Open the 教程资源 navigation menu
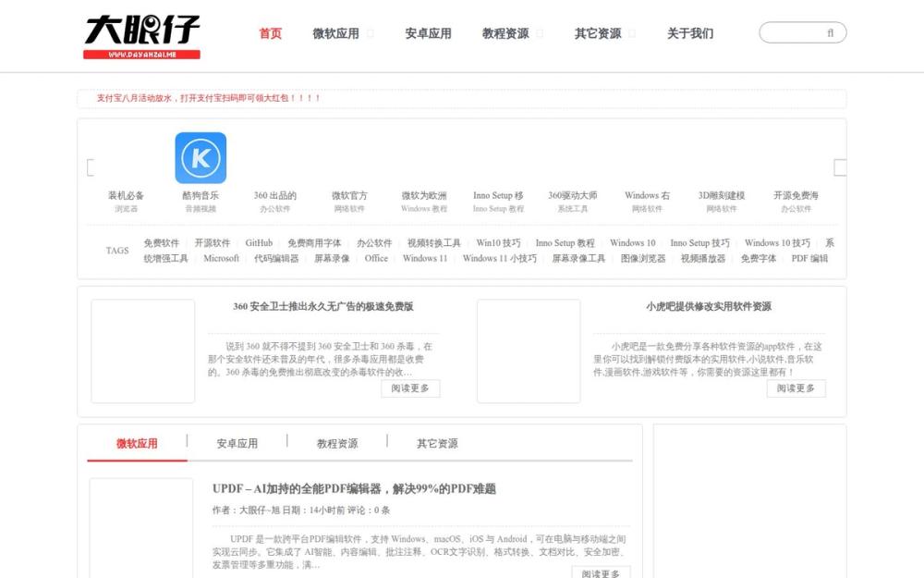Image resolution: width=924 pixels, height=578 pixels. [505, 33]
